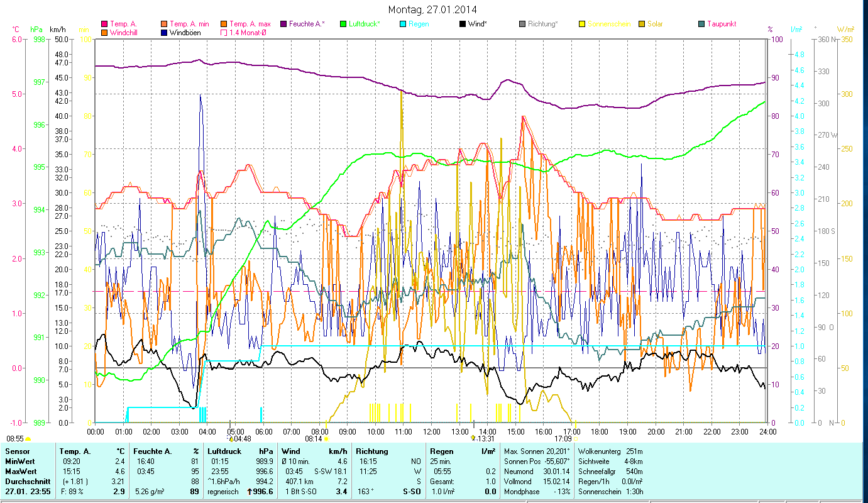Select the 17:09 time label below axis
Screen dimensions: 868x503
tap(562, 439)
